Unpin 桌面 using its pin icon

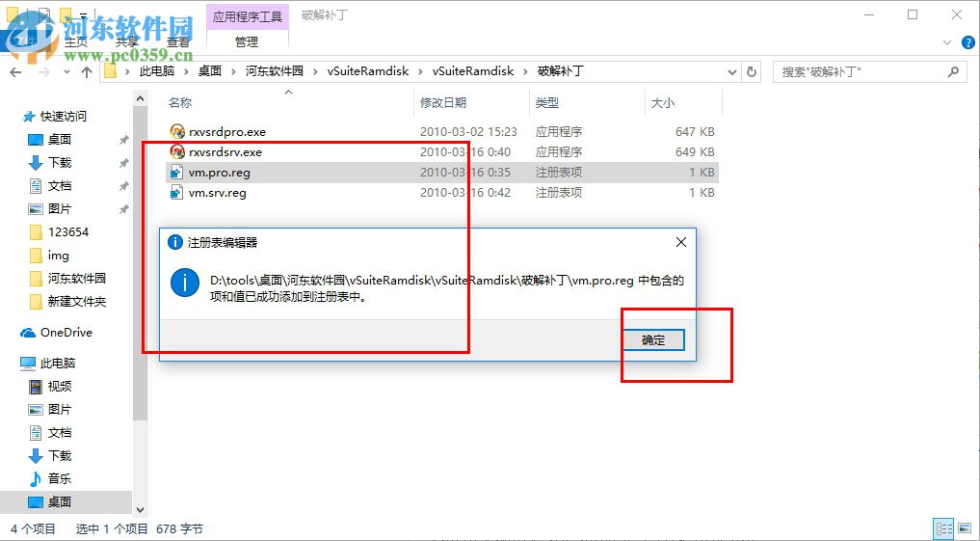coord(123,140)
